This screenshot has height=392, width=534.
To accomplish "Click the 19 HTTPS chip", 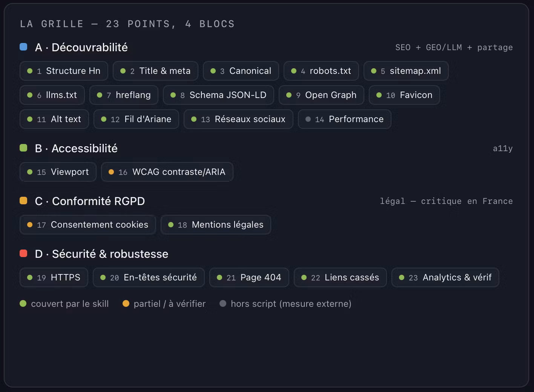I will [x=54, y=277].
